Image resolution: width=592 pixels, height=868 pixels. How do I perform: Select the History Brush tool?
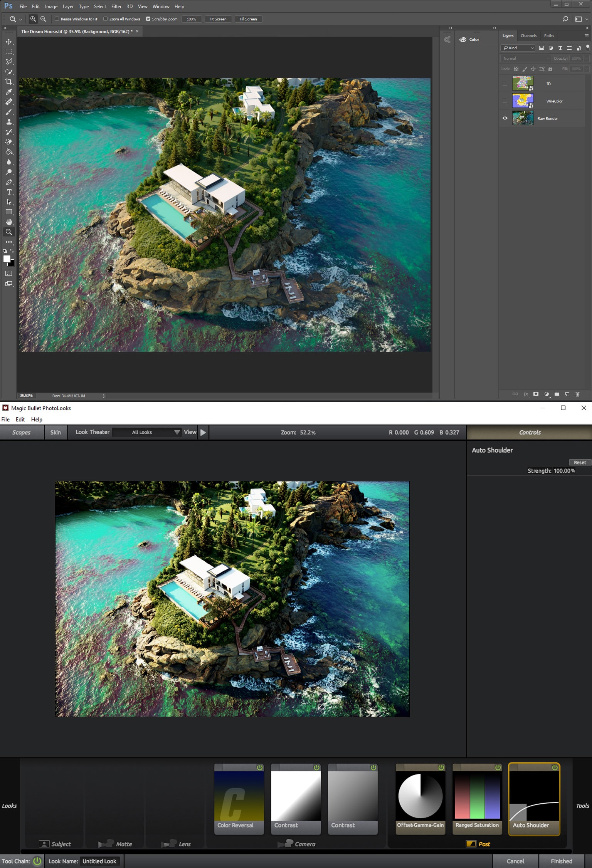click(9, 132)
